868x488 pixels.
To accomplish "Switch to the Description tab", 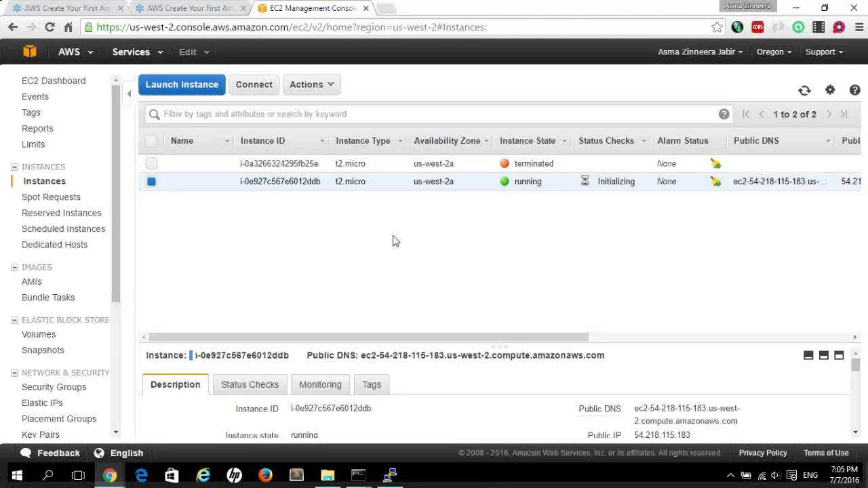I will [175, 384].
